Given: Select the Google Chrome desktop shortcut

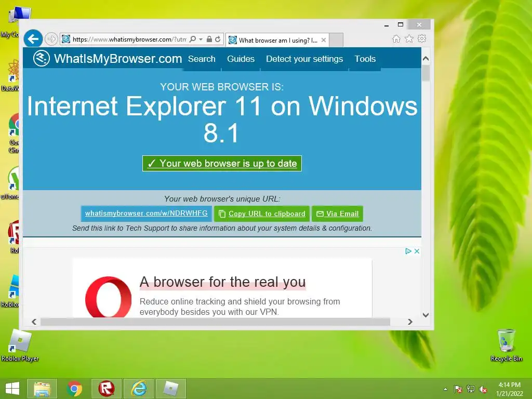Looking at the screenshot, I should (14, 133).
